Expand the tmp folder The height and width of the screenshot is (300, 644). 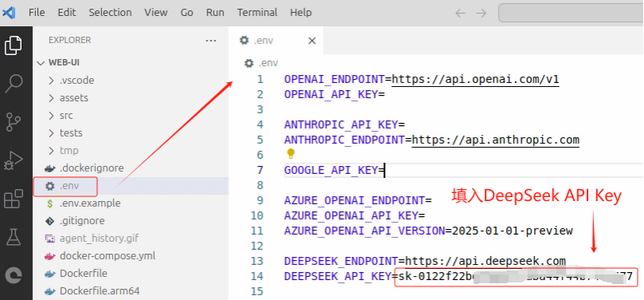[x=131, y=151]
